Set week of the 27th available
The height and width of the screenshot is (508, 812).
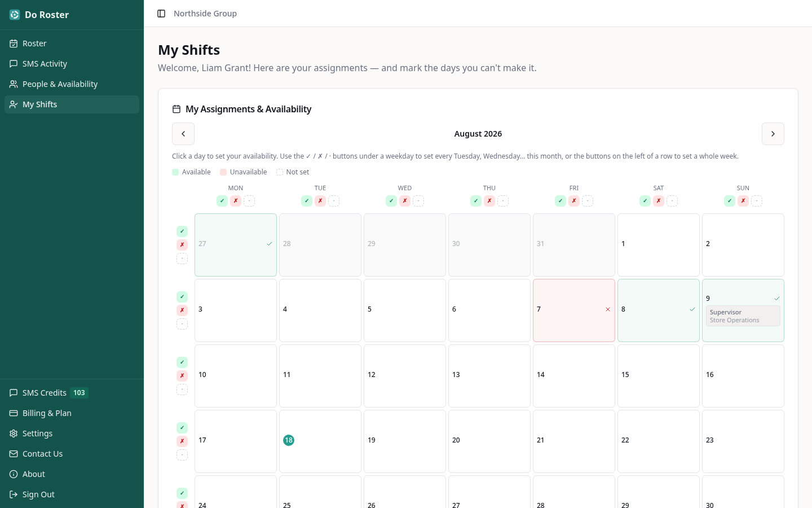pos(182,231)
